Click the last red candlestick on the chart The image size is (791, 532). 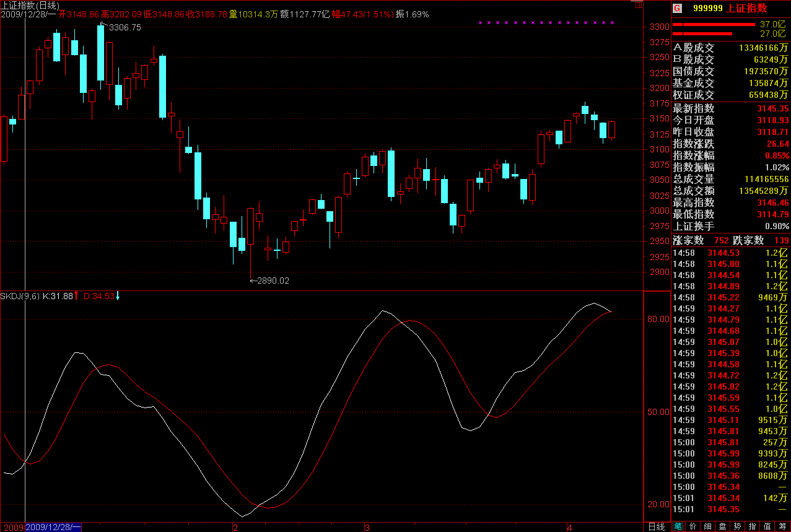point(612,129)
